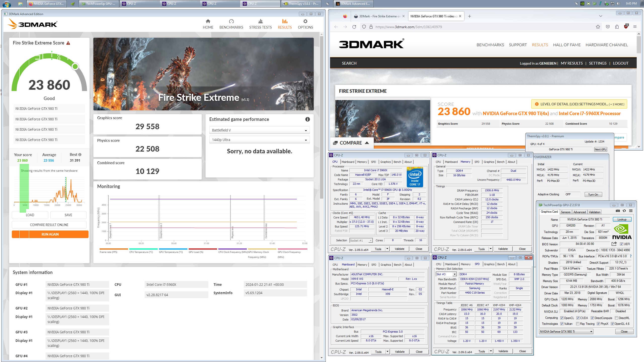Click the NVIDIA logo in GPU-Z

[622, 232]
